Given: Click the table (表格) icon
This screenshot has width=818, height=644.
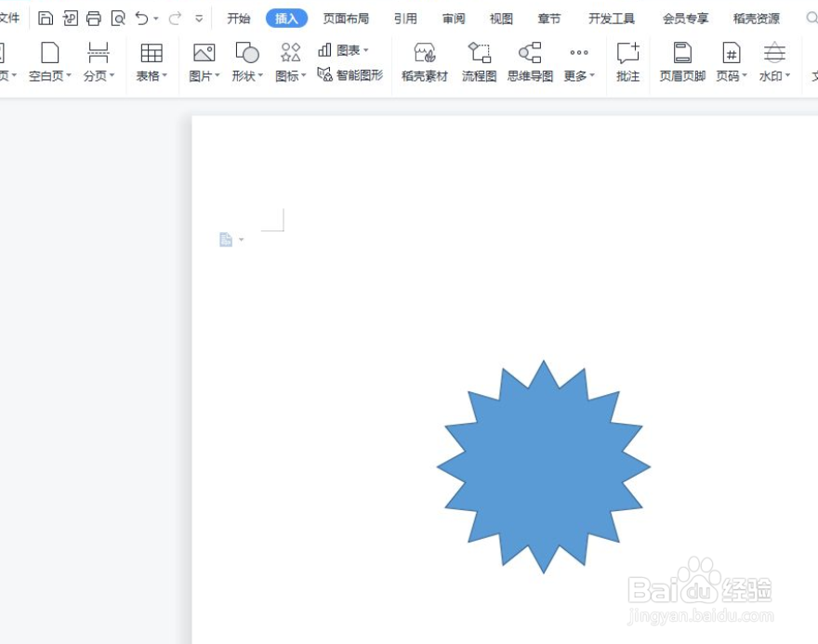Looking at the screenshot, I should 152,53.
